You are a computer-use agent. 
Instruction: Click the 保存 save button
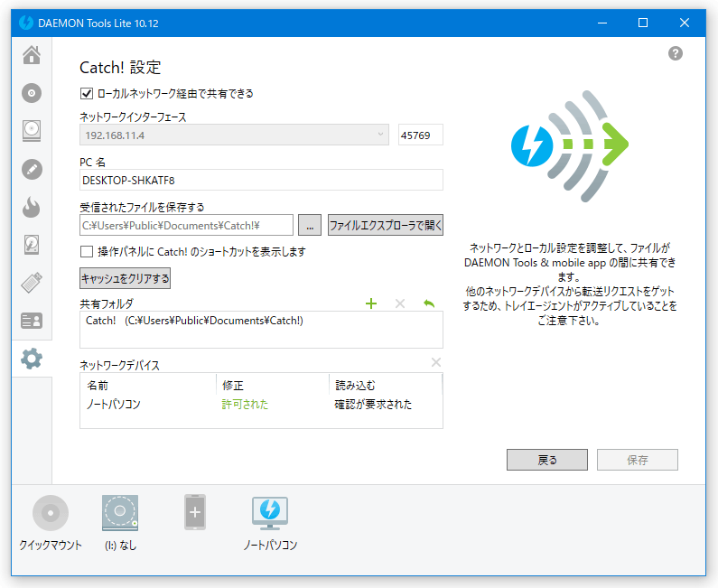point(637,460)
